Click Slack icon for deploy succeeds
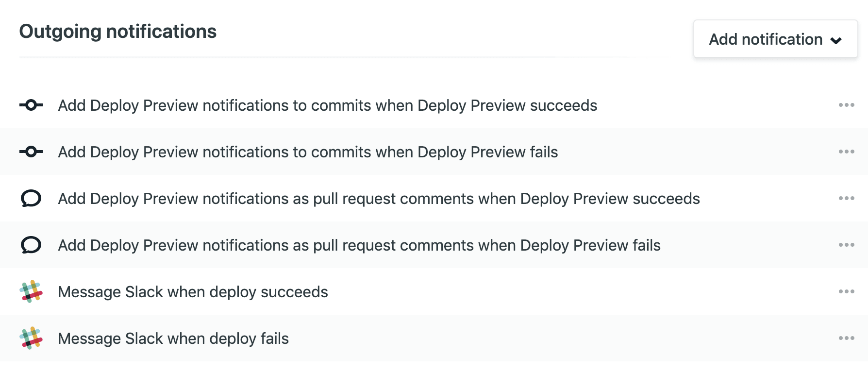This screenshot has width=868, height=373. (x=31, y=291)
